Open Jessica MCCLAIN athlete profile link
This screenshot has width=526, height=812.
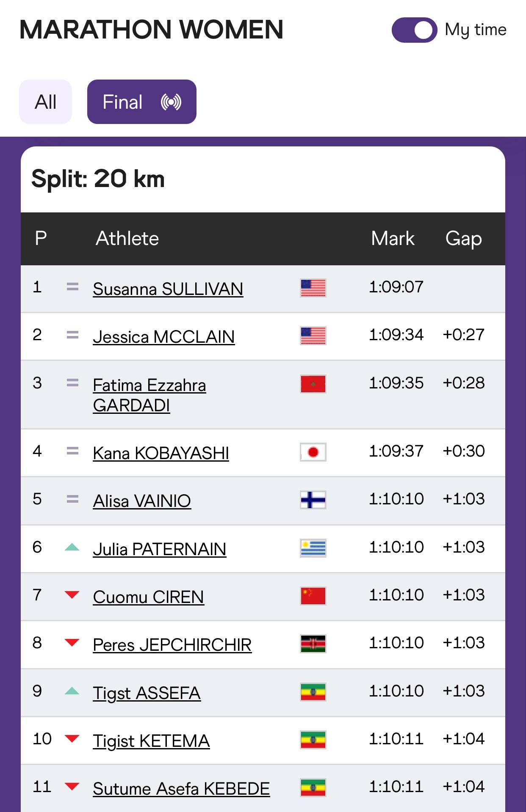pyautogui.click(x=164, y=337)
